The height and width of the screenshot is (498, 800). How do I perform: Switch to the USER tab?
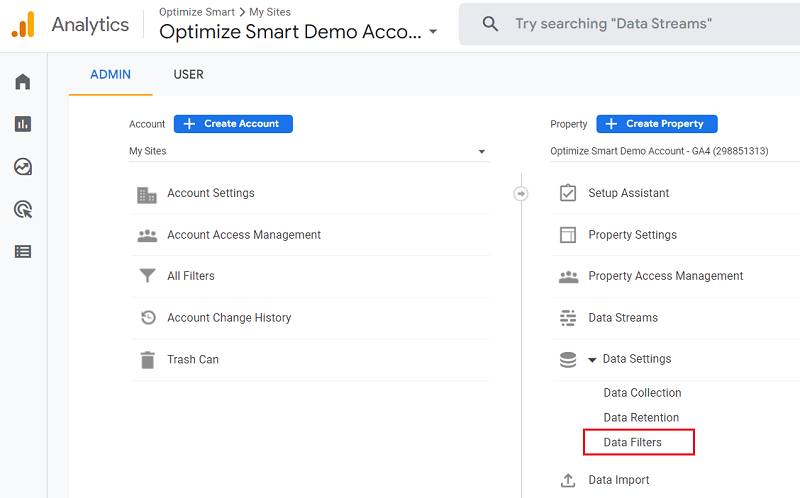point(189,74)
